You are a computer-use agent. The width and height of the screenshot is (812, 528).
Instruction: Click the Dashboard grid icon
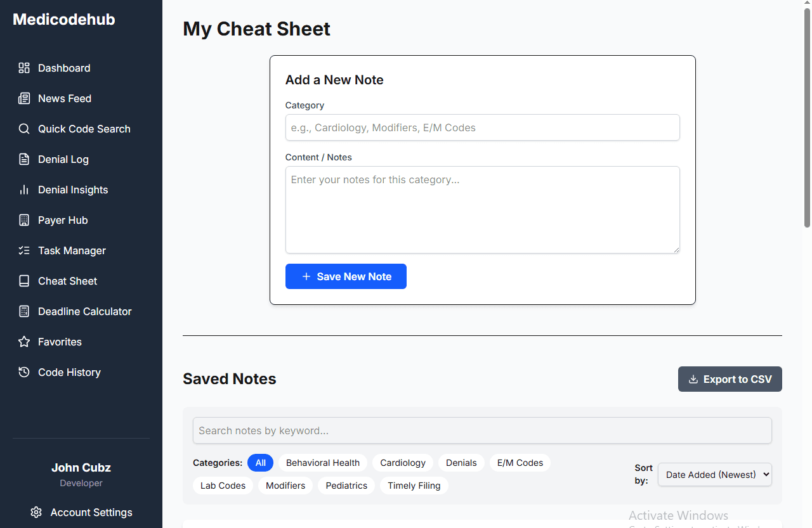point(24,68)
